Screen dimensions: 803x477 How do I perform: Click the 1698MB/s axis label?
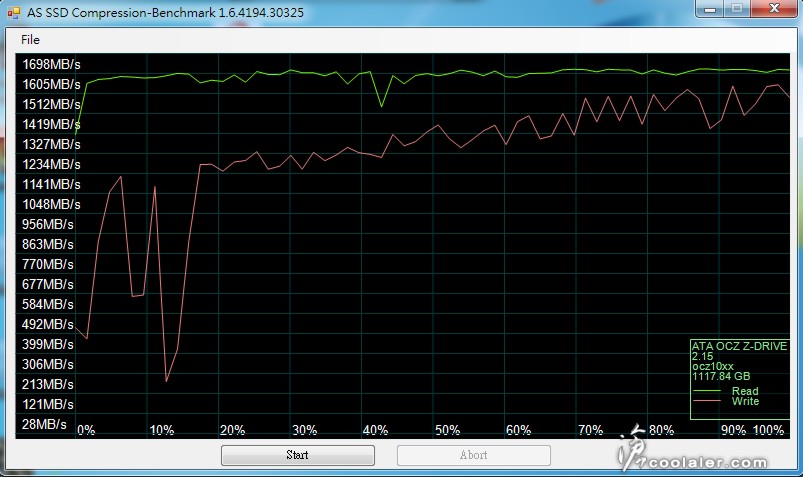point(51,65)
